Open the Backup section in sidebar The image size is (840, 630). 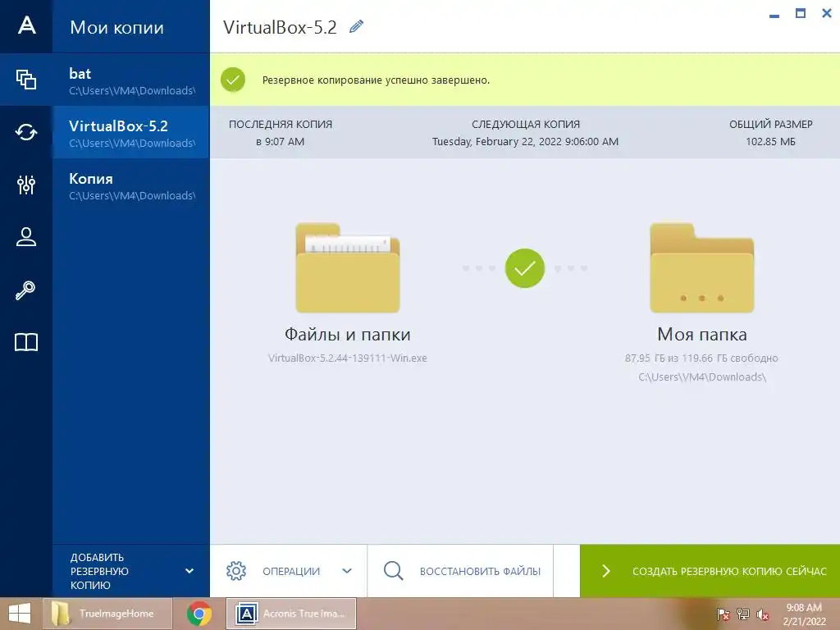coord(26,80)
